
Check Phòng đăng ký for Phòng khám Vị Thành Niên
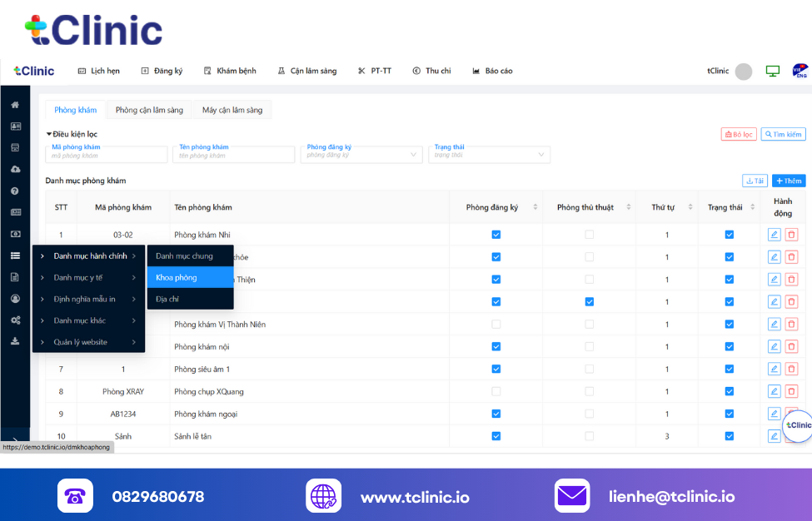coord(496,325)
